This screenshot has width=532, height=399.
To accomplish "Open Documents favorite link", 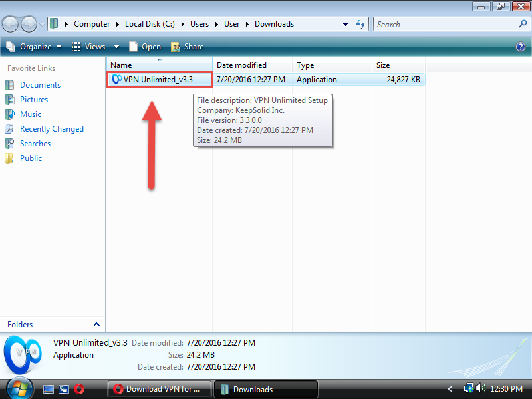I will coord(40,85).
